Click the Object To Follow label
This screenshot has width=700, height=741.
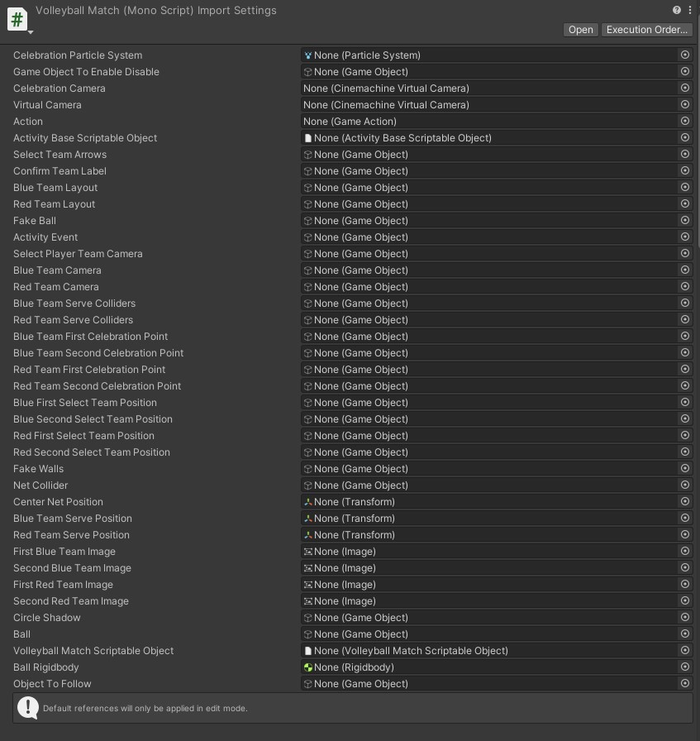[x=52, y=684]
